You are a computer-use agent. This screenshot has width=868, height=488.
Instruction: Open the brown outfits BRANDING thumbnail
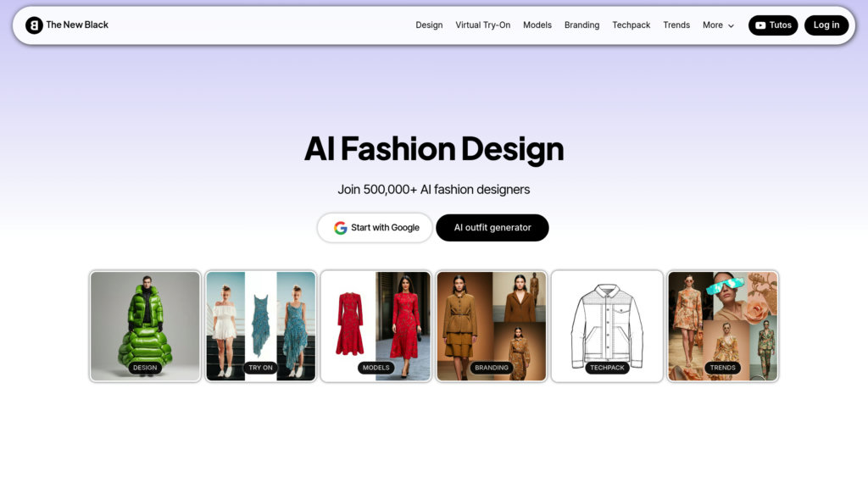492,326
